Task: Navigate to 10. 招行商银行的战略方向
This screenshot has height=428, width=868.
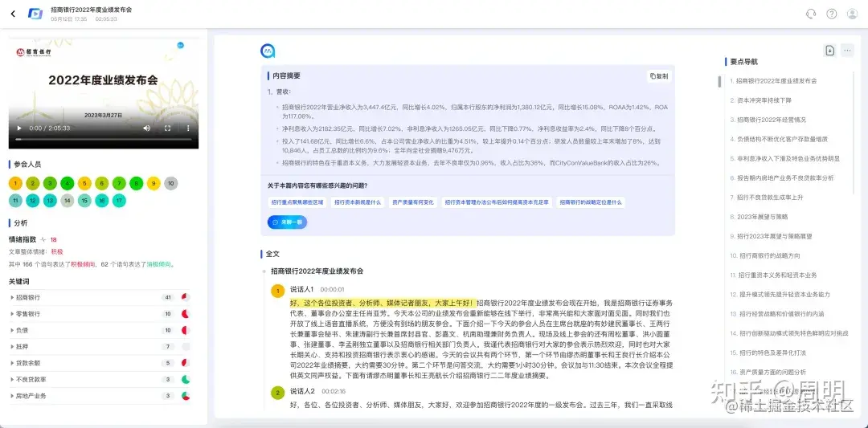Action: coord(764,255)
